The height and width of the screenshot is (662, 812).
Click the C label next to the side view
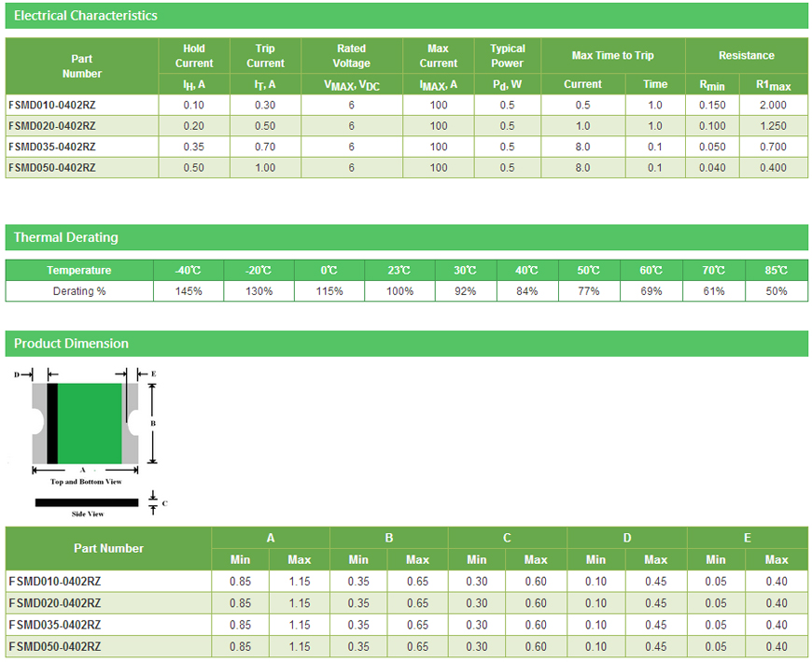click(x=164, y=503)
